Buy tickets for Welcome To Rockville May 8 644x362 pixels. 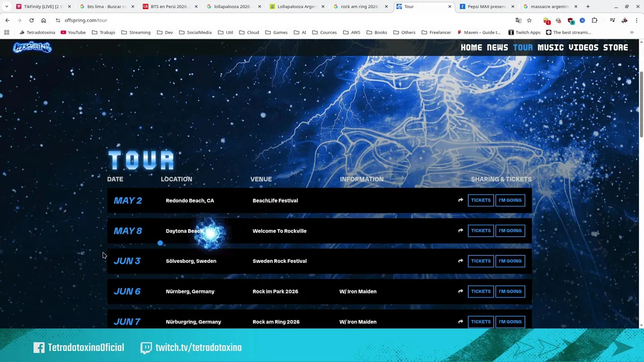[480, 230]
